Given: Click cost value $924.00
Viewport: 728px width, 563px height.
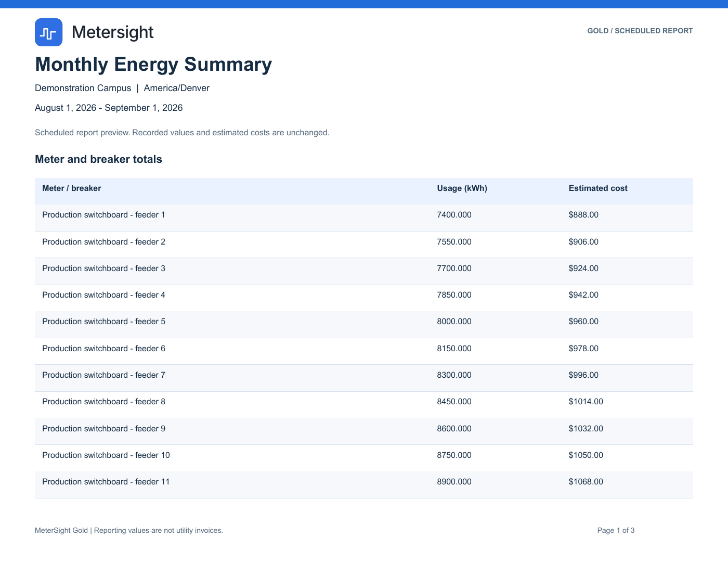Looking at the screenshot, I should pyautogui.click(x=583, y=268).
